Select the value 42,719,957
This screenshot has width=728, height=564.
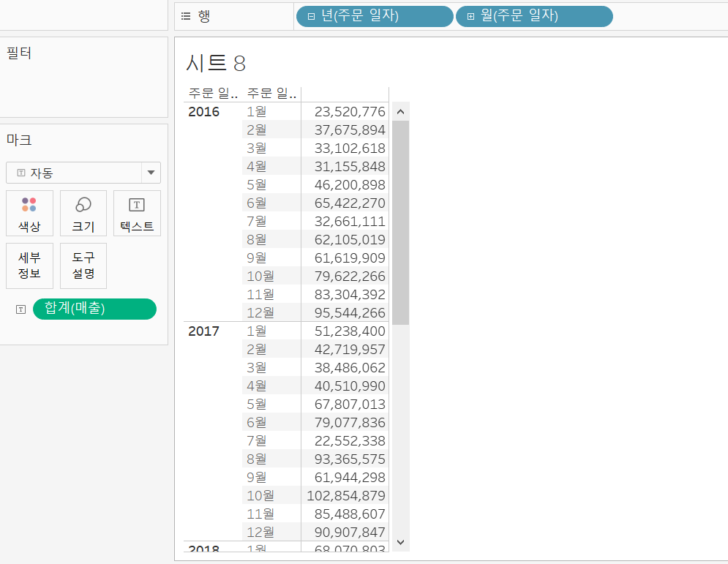[x=350, y=350]
